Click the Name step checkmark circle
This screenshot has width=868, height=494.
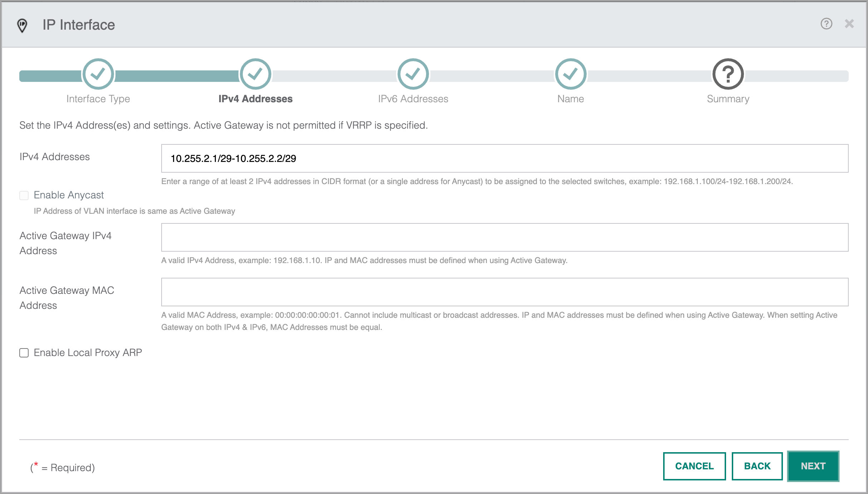pos(571,74)
